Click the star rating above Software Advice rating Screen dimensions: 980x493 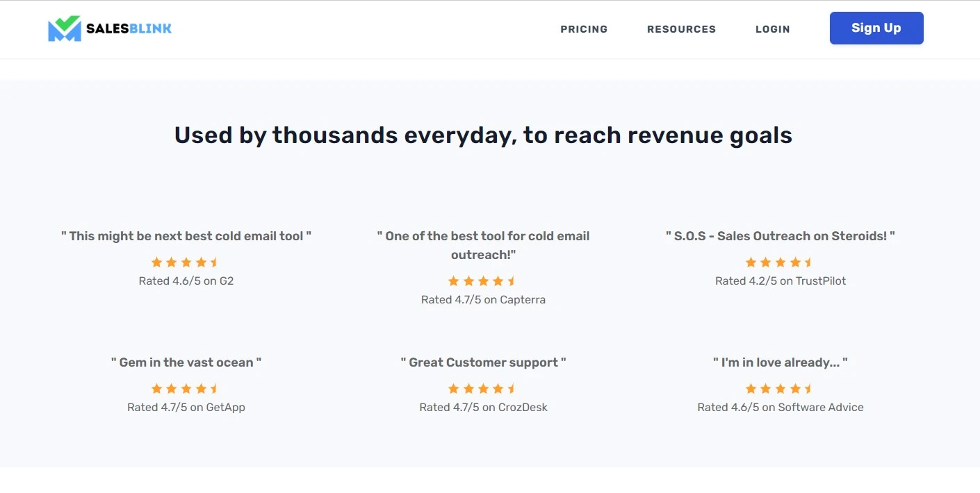coord(780,388)
